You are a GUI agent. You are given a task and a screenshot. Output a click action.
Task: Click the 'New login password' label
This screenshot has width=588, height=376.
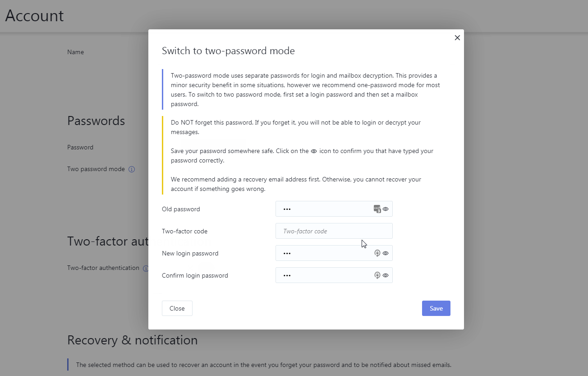[190, 253]
